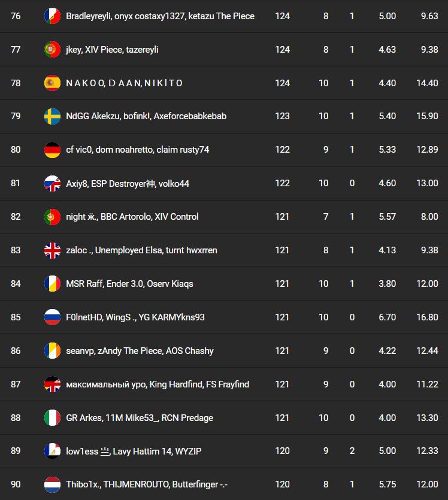Viewport: 448px width, 500px height.
Task: Open team seanvp, zAndy The Piece
Action: pyautogui.click(x=140, y=351)
